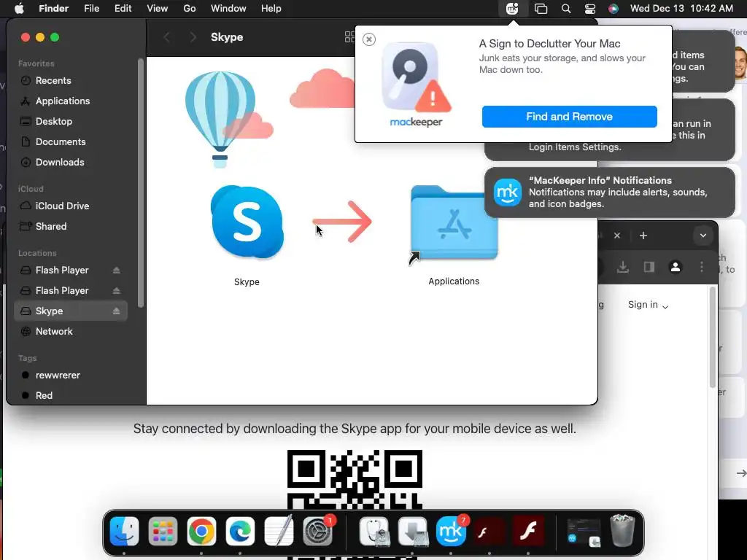This screenshot has height=560, width=747.
Task: Open the Apple menu
Action: [19, 9]
